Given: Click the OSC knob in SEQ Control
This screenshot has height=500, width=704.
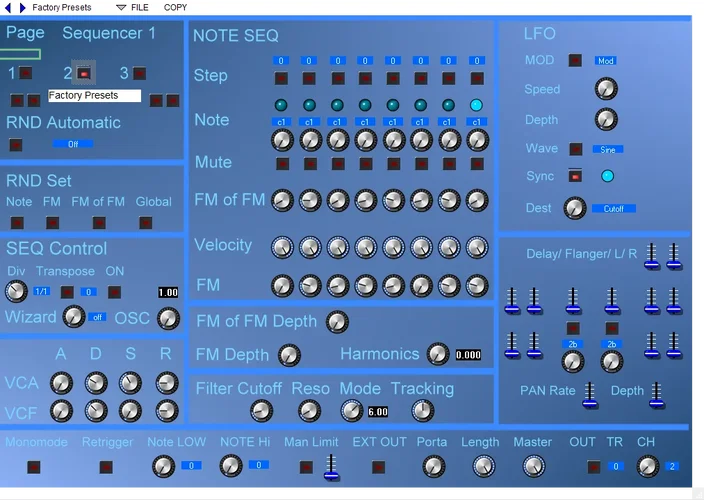Looking at the screenshot, I should tap(169, 319).
